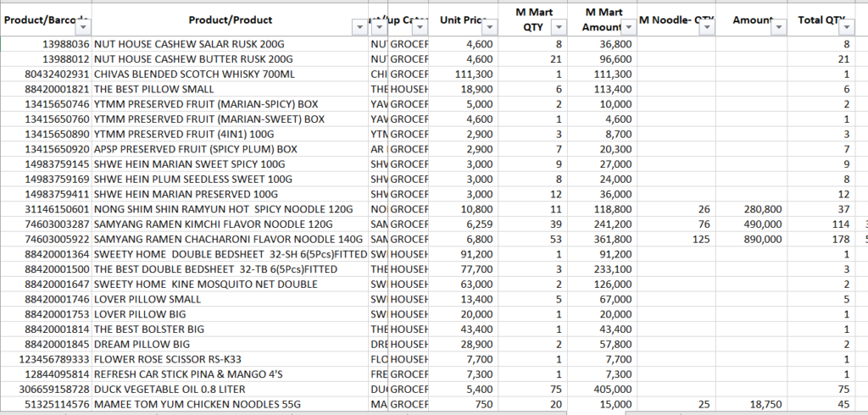Select cell NUT HOUSE CASHEW SALAR RUSK 200G
The height and width of the screenshot is (415, 868).
[x=231, y=44]
